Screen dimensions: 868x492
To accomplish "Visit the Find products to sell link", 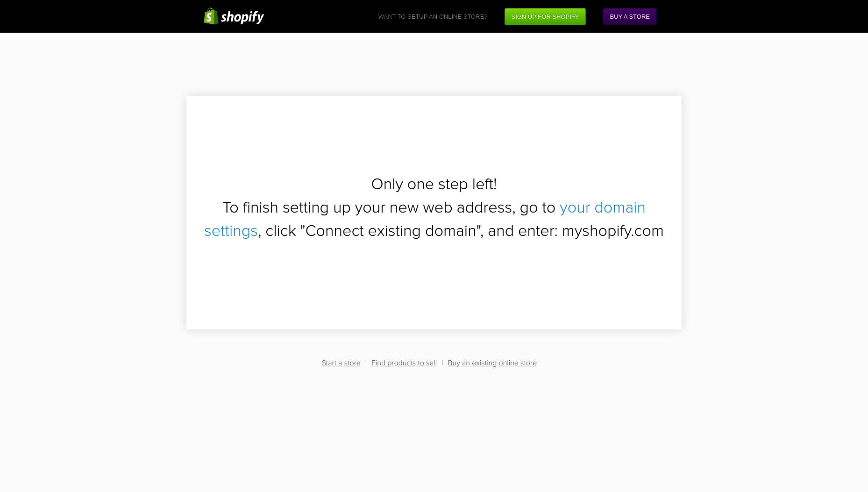I will coord(404,363).
